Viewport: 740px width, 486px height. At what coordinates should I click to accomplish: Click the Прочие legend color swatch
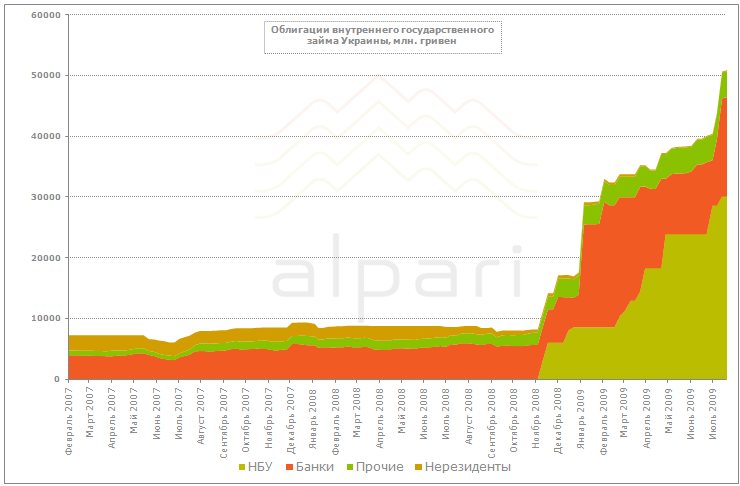[350, 468]
